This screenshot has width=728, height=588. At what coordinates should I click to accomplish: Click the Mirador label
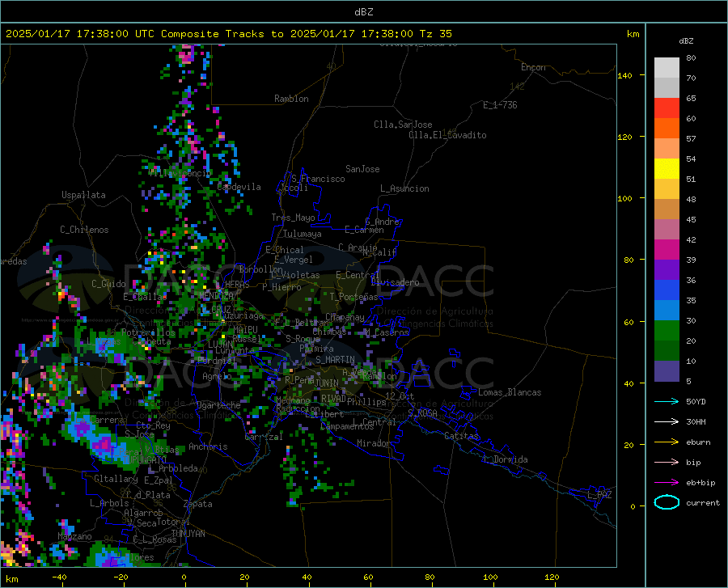[x=373, y=443]
